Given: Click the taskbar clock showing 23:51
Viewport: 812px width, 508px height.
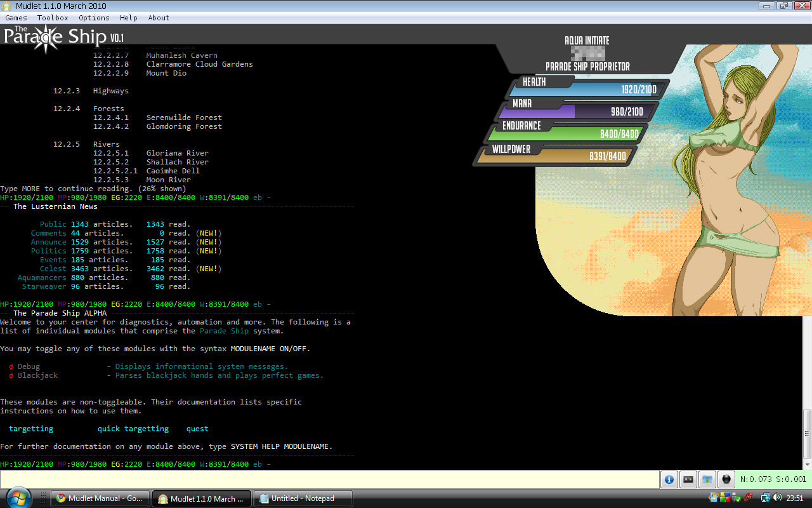Looking at the screenshot, I should point(796,498).
